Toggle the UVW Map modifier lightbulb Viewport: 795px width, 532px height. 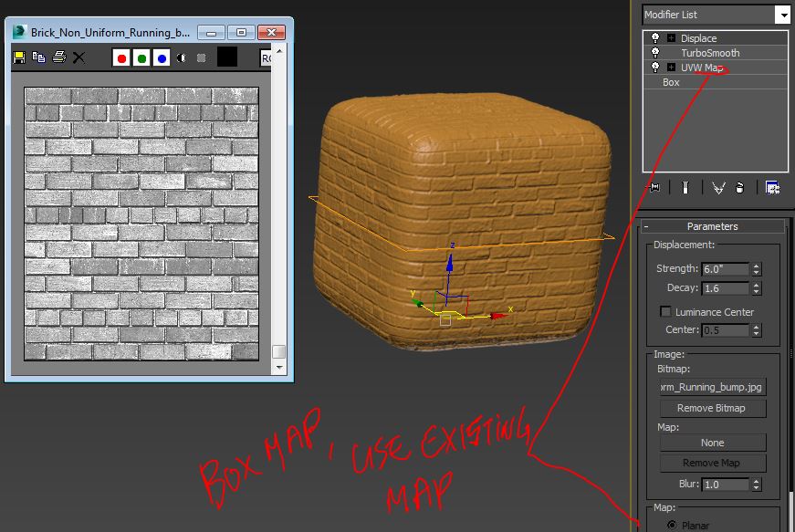655,68
